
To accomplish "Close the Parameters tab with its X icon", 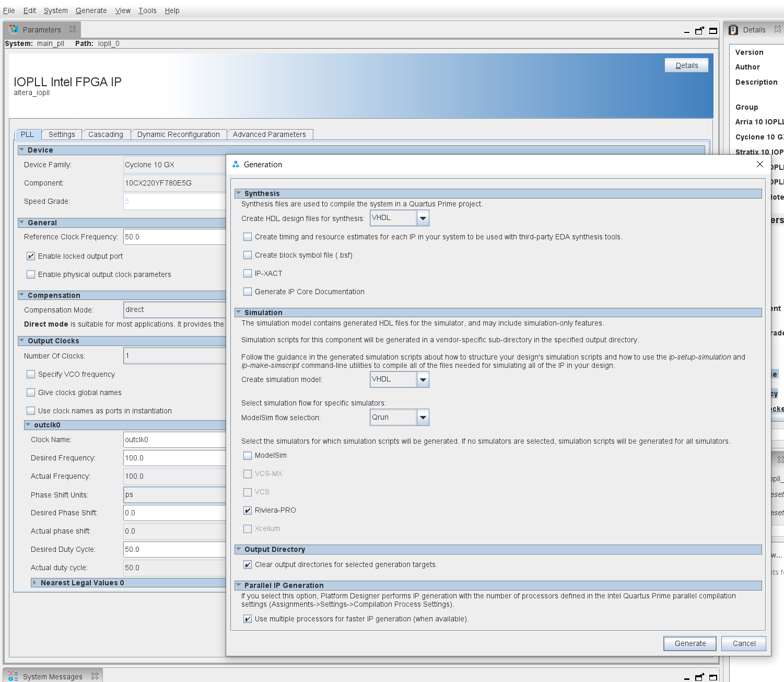I will tap(73, 29).
